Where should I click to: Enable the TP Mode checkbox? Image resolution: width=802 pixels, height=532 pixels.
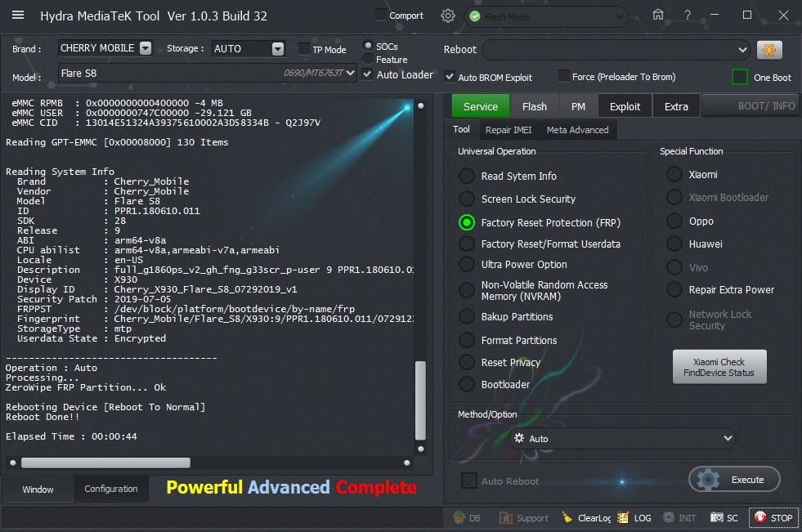(304, 49)
